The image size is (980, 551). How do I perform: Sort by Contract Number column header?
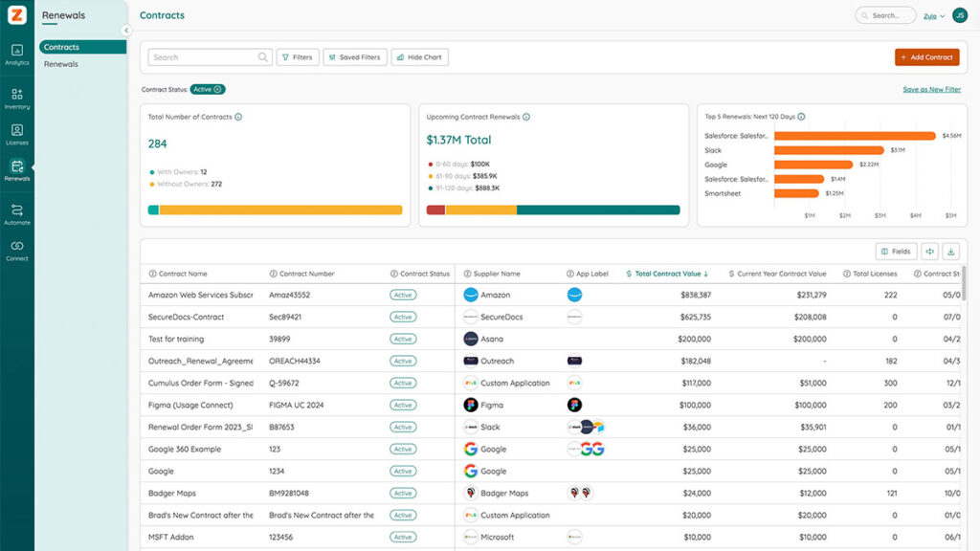pos(301,274)
